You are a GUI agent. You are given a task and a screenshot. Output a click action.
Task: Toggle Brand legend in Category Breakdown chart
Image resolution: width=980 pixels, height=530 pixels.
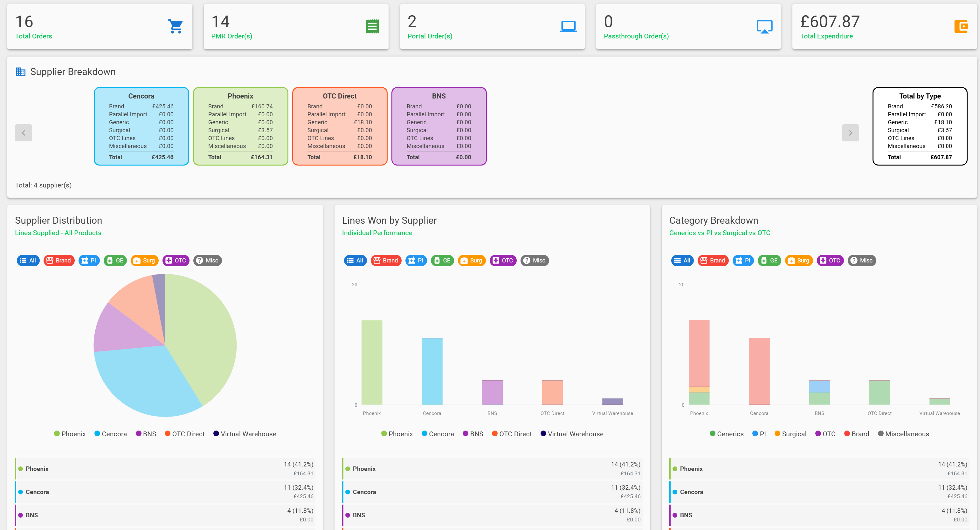click(857, 434)
